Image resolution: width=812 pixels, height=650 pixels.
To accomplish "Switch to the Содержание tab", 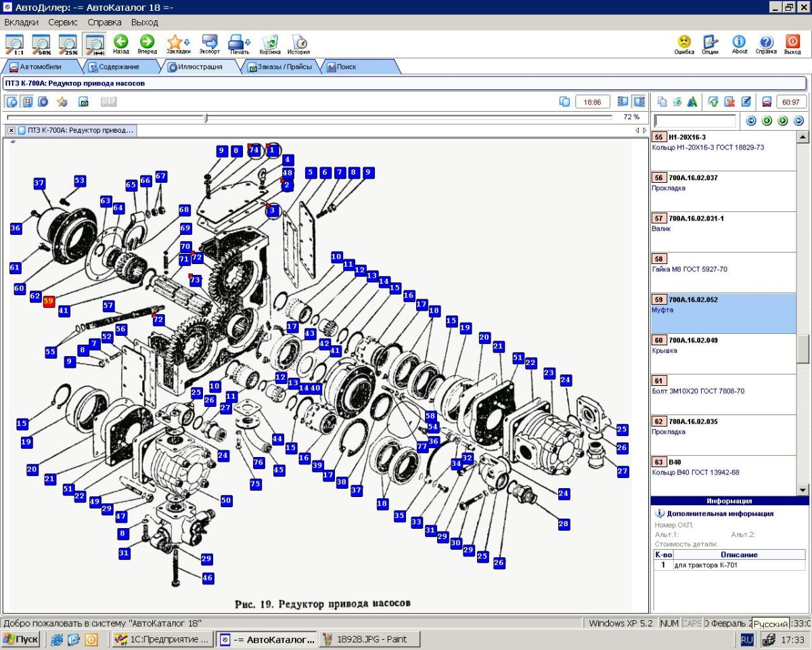I will 118,67.
